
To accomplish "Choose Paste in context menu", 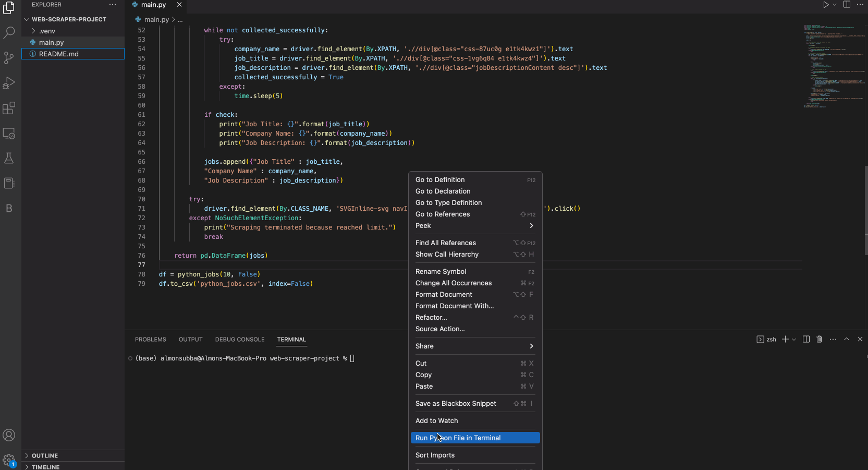I will pos(475,387).
